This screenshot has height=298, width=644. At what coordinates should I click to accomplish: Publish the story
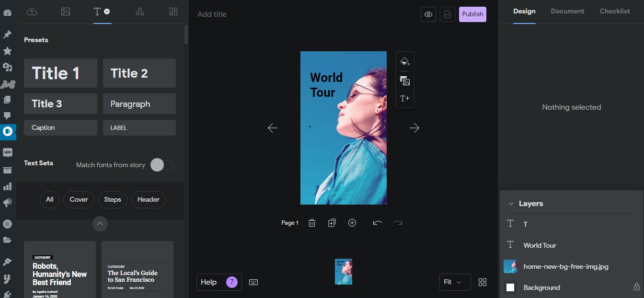tap(472, 14)
